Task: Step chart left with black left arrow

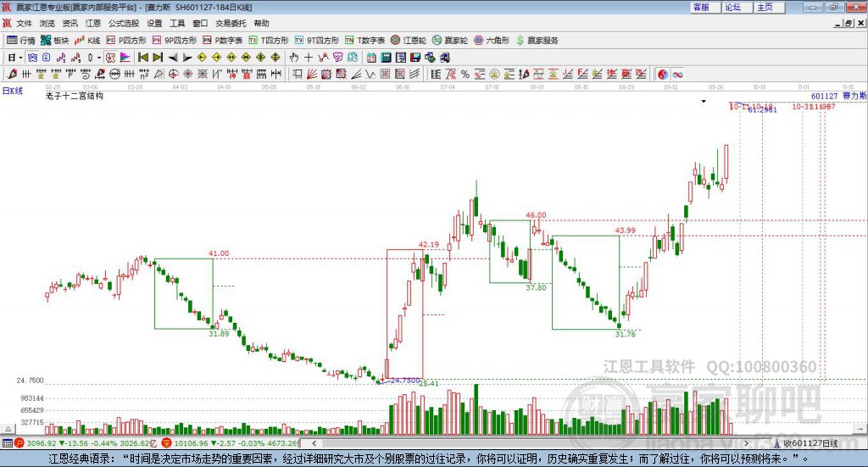Action: [x=173, y=58]
